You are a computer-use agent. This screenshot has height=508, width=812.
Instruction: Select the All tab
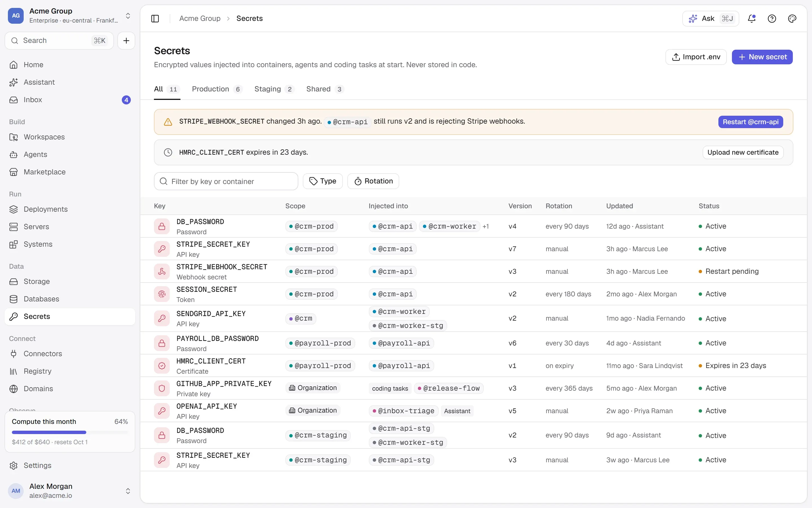pos(167,89)
